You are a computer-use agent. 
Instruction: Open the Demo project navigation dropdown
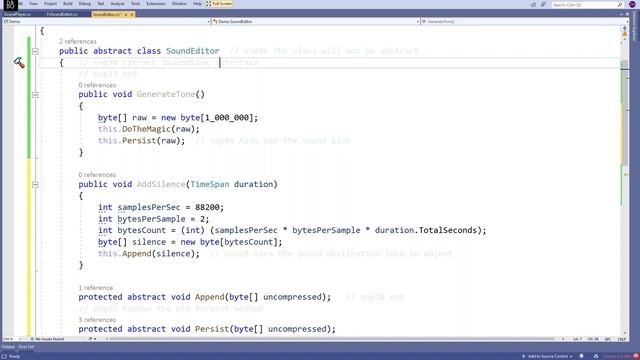tap(107, 22)
